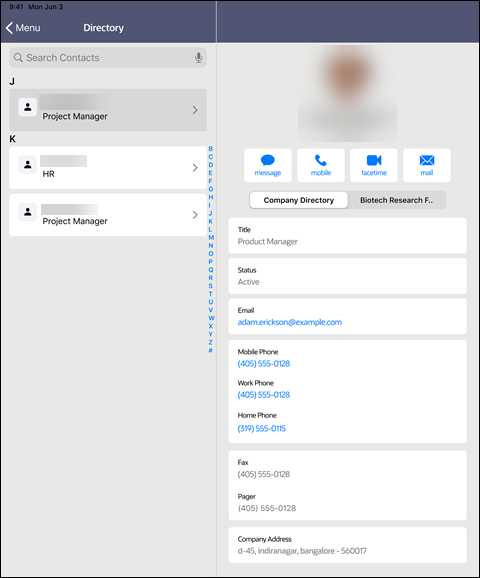
Task: Switch to the Company Directory tab
Action: 299,200
